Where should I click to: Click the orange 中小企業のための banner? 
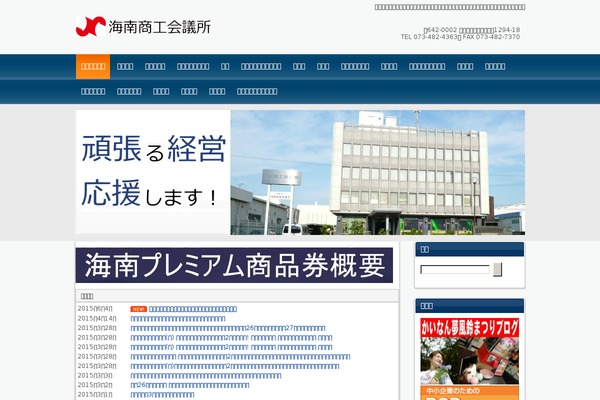pos(470,393)
